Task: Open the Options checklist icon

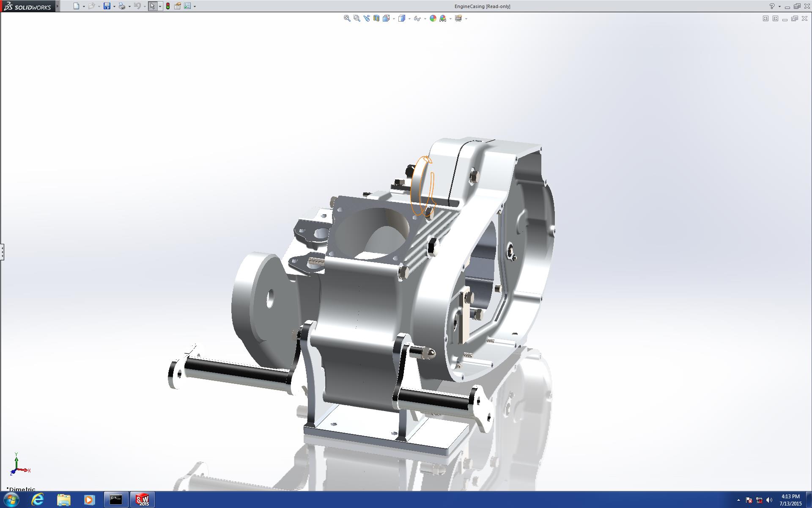Action: point(187,6)
